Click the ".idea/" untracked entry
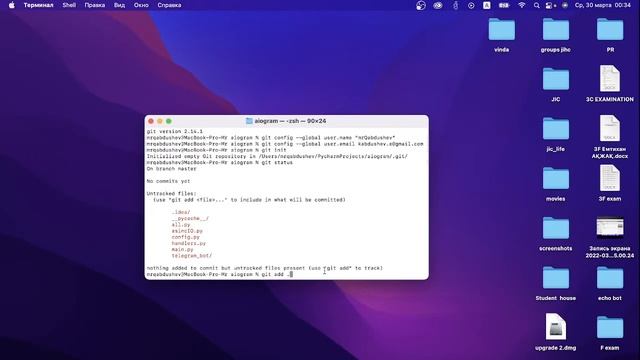This screenshot has height=360, width=640. pyautogui.click(x=181, y=212)
